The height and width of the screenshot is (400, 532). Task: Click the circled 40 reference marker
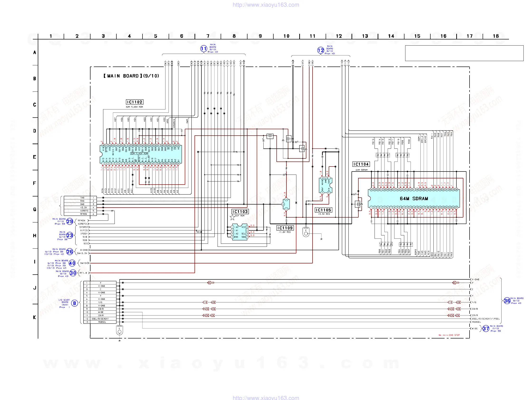(72, 263)
